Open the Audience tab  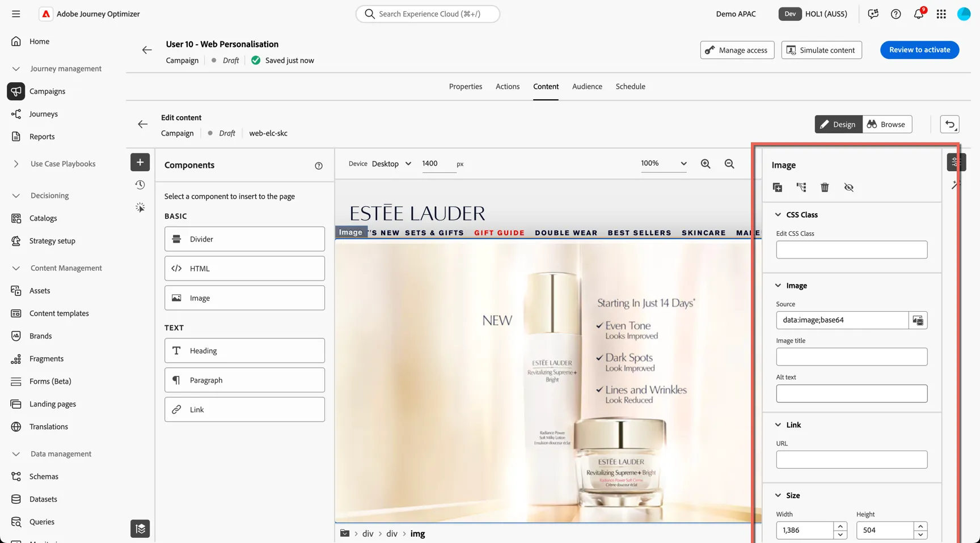click(587, 87)
